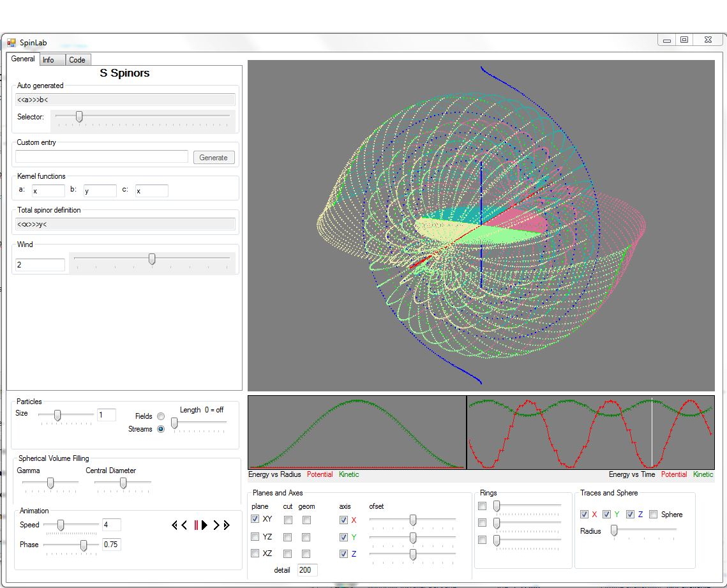Click the animation play arrow
Screen dimensions: 727x588
[205, 525]
